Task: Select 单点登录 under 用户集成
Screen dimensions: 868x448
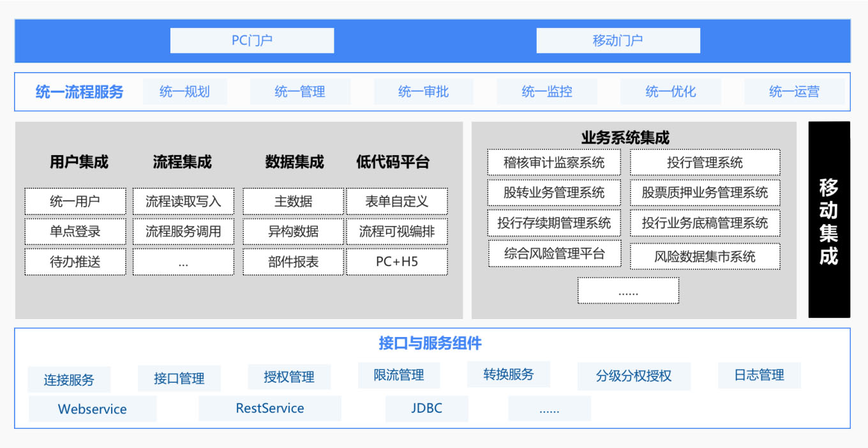Action: [x=75, y=232]
